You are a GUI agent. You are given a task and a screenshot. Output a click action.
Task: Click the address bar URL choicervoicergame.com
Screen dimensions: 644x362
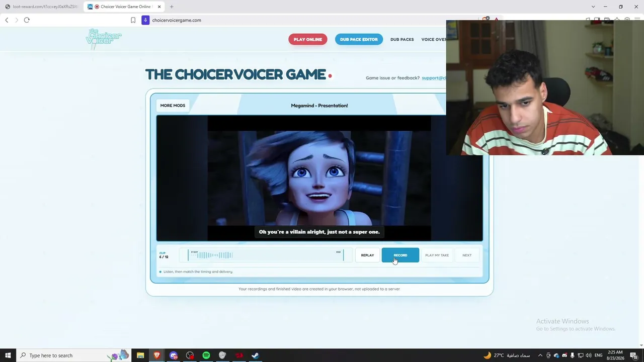tap(177, 20)
